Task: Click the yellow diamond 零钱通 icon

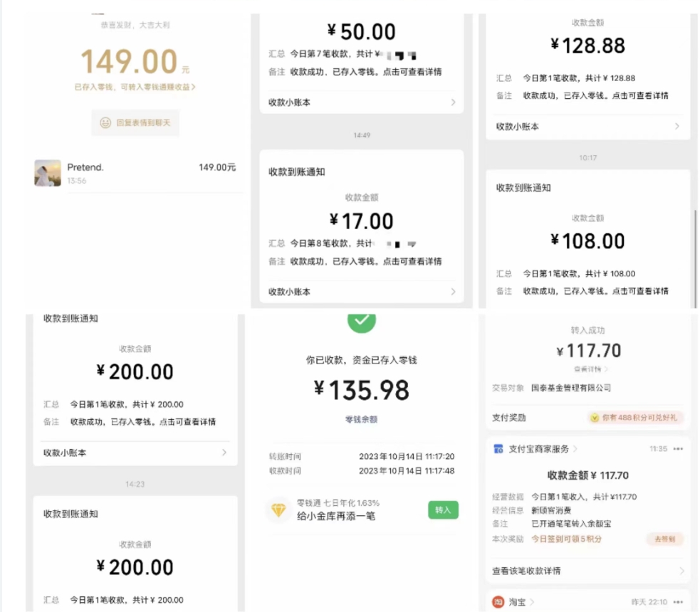Action: (278, 510)
